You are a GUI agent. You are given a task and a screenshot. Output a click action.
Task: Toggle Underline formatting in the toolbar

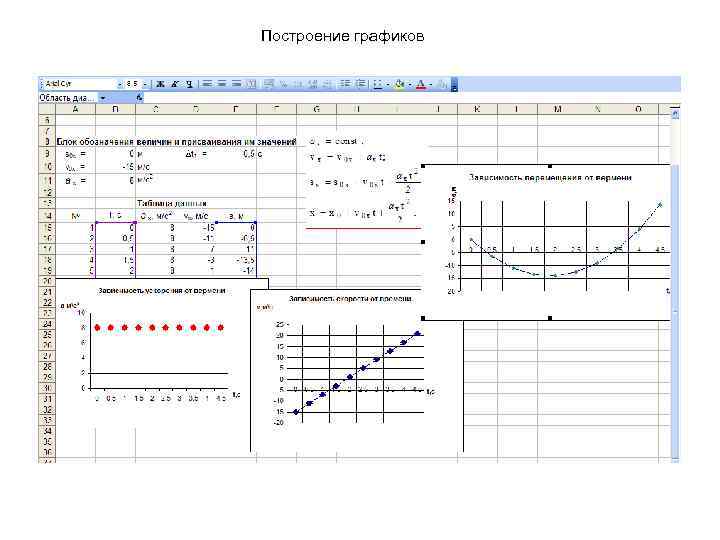189,84
